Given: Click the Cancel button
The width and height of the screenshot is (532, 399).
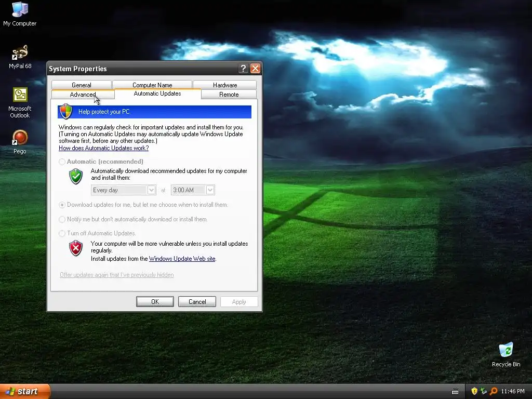Looking at the screenshot, I should (197, 302).
